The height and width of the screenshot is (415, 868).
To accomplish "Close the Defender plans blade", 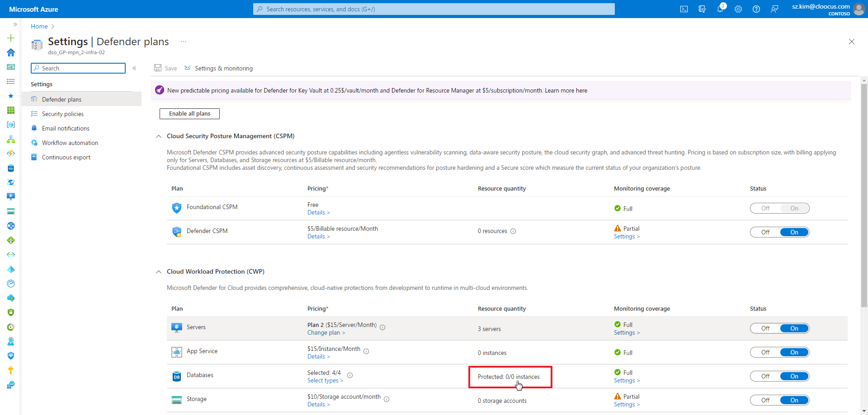I will coord(852,42).
